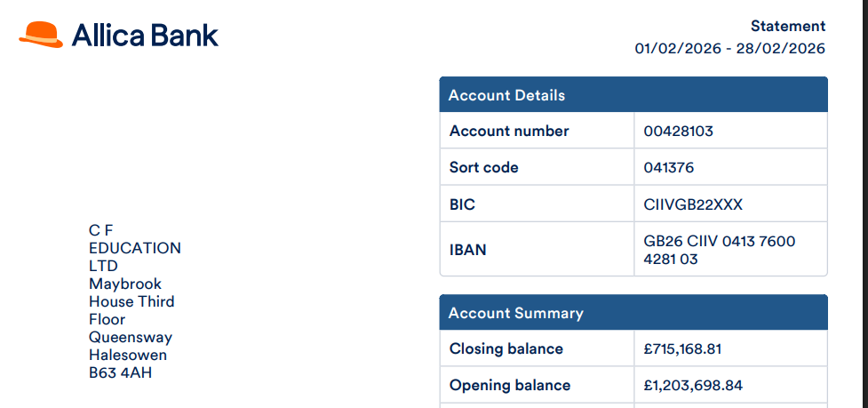
Task: Select the sort code value 041376
Action: [669, 167]
